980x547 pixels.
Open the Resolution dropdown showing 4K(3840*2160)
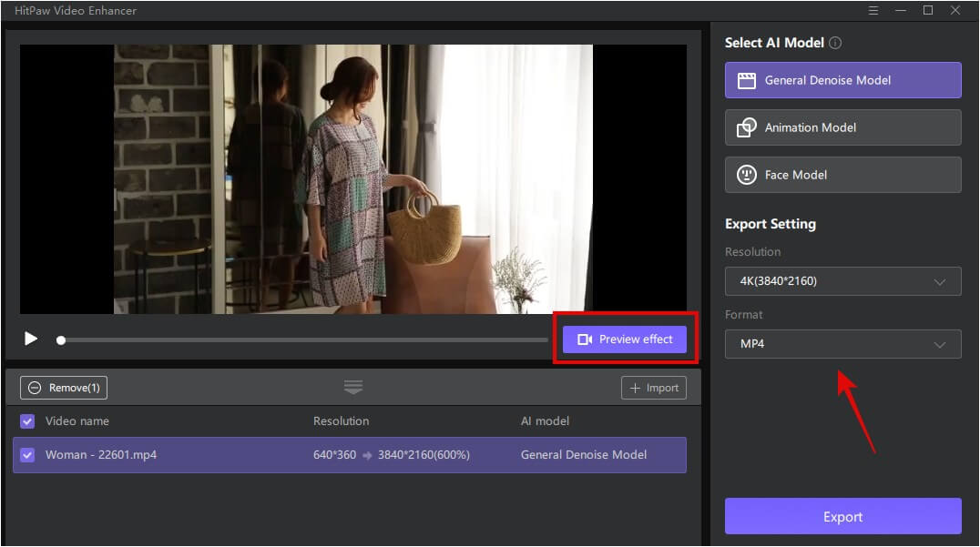(842, 281)
